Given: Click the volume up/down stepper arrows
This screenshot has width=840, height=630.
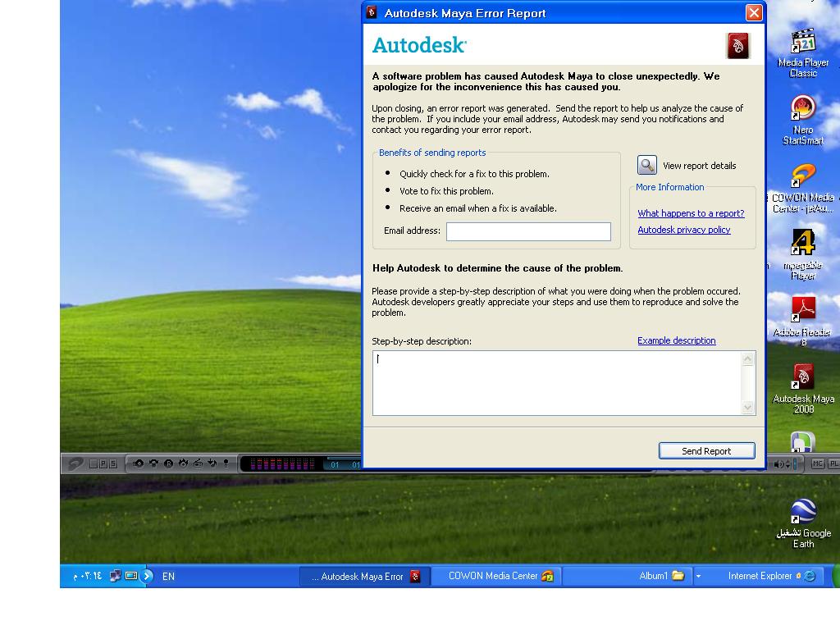Looking at the screenshot, I should point(788,464).
